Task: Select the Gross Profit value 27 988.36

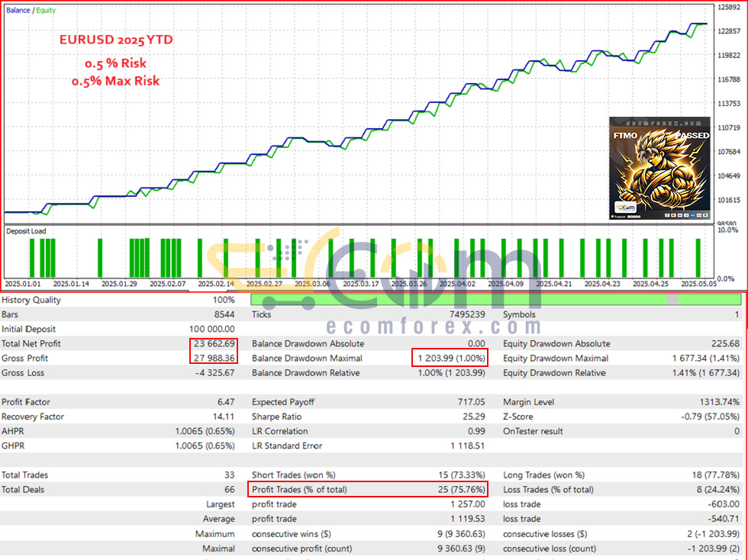Action: [214, 359]
